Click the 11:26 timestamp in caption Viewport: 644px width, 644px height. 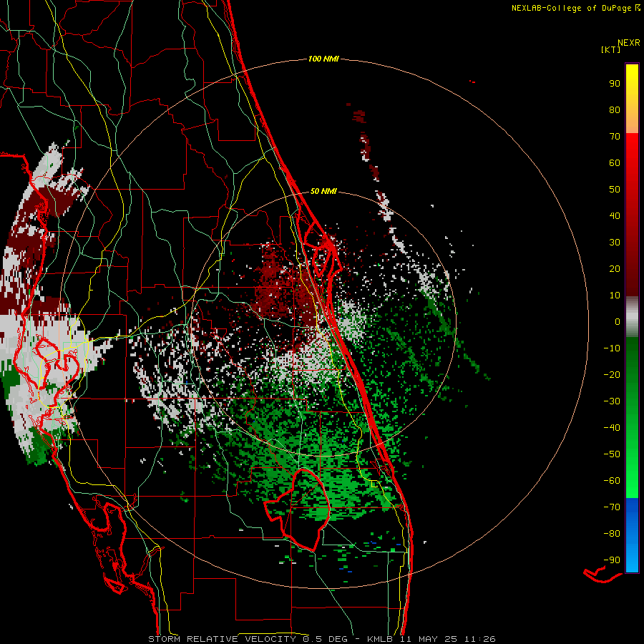click(480, 639)
